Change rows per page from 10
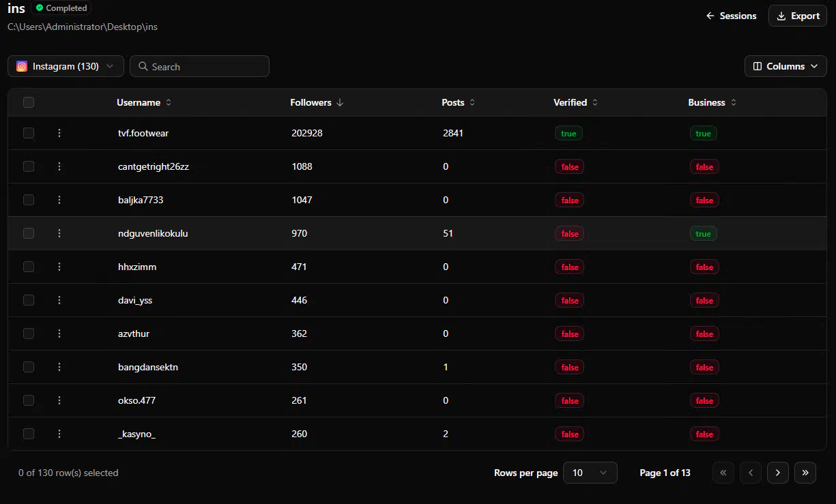836x504 pixels. click(x=590, y=473)
